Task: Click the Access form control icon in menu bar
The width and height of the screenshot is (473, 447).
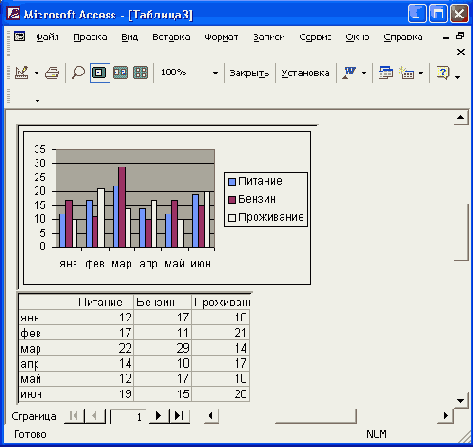Action: point(19,36)
